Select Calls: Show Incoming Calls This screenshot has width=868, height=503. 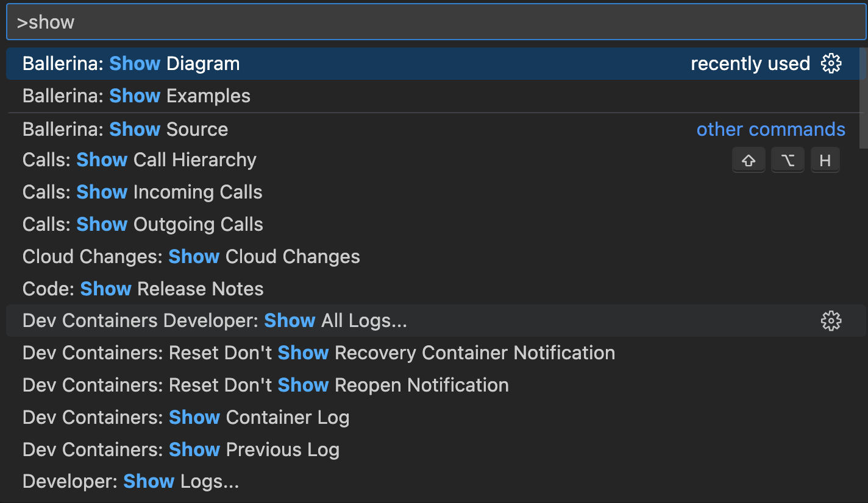(x=433, y=192)
